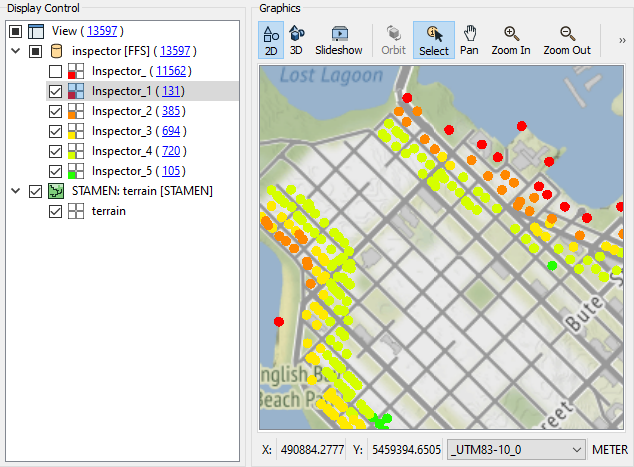The width and height of the screenshot is (634, 467).
Task: Click the Zoom Out magnifier
Action: [567, 40]
